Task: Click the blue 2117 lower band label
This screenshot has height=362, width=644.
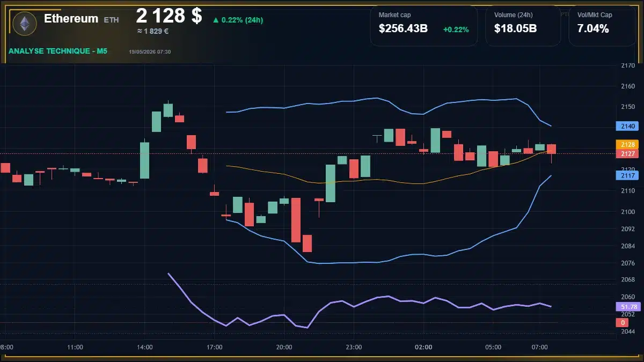Action: [x=627, y=175]
